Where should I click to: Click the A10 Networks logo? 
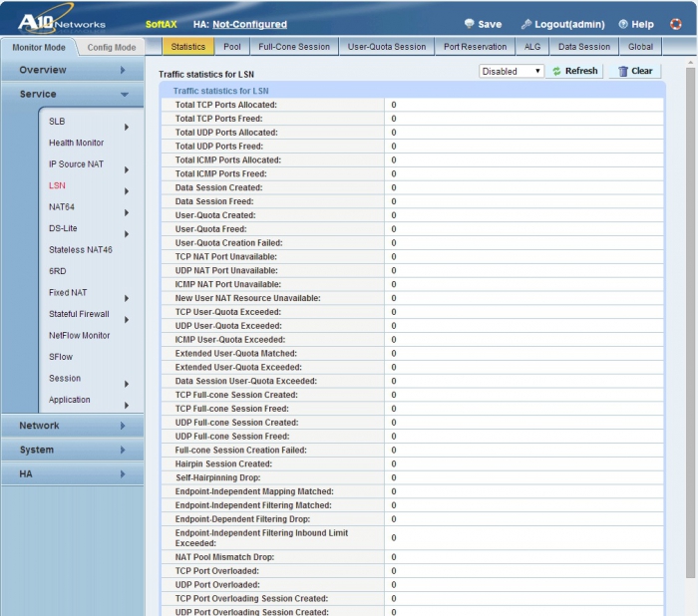pyautogui.click(x=62, y=21)
